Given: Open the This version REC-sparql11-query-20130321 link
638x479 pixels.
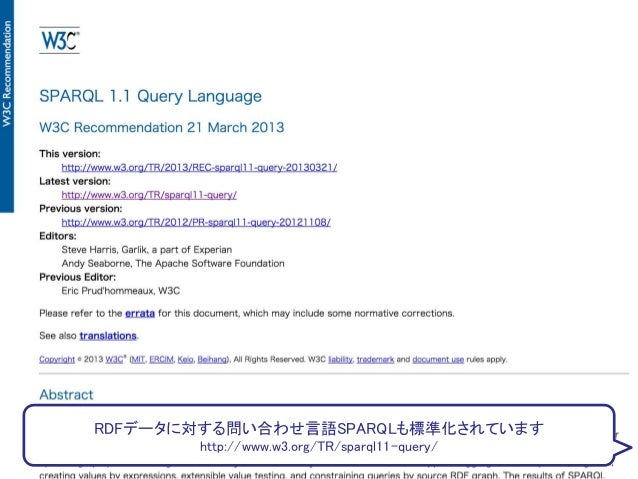Looking at the screenshot, I should 199,168.
